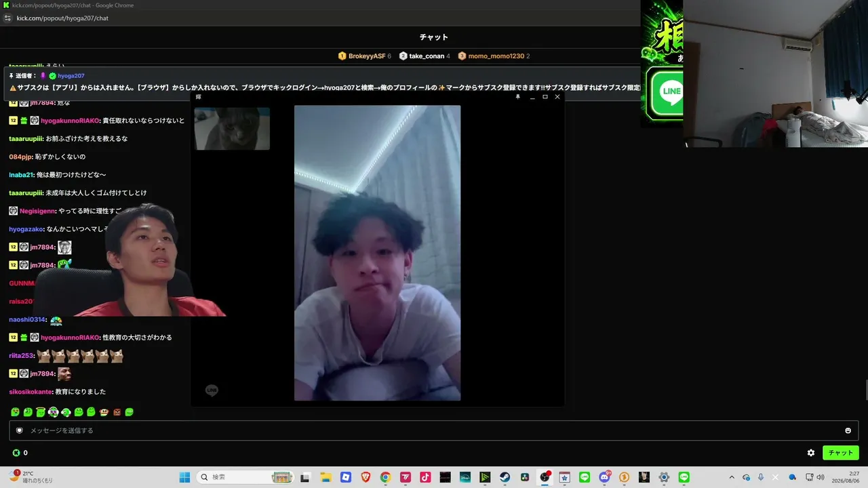Open the weather widget showing 21°C
Image resolution: width=868 pixels, height=488 pixels.
(31, 477)
